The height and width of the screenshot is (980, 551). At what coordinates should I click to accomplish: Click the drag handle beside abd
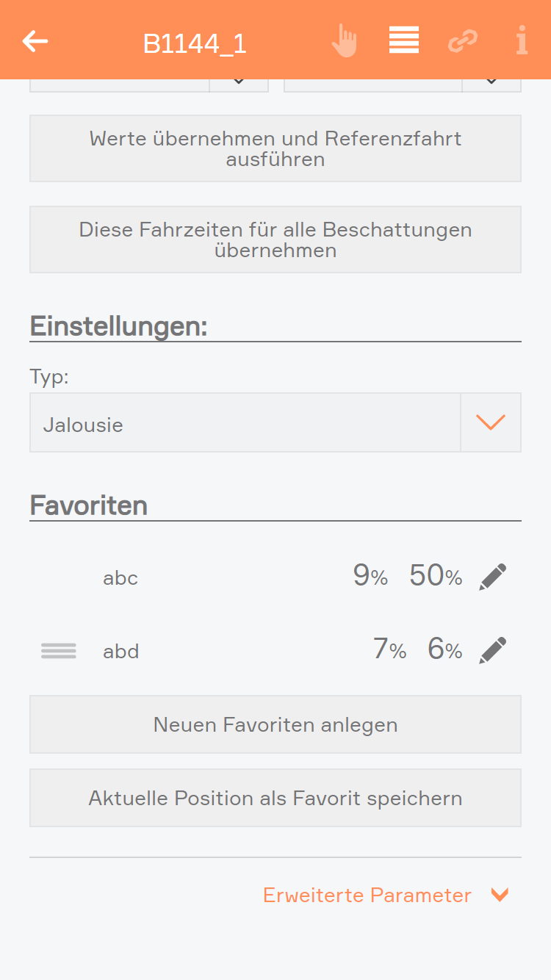tap(59, 651)
